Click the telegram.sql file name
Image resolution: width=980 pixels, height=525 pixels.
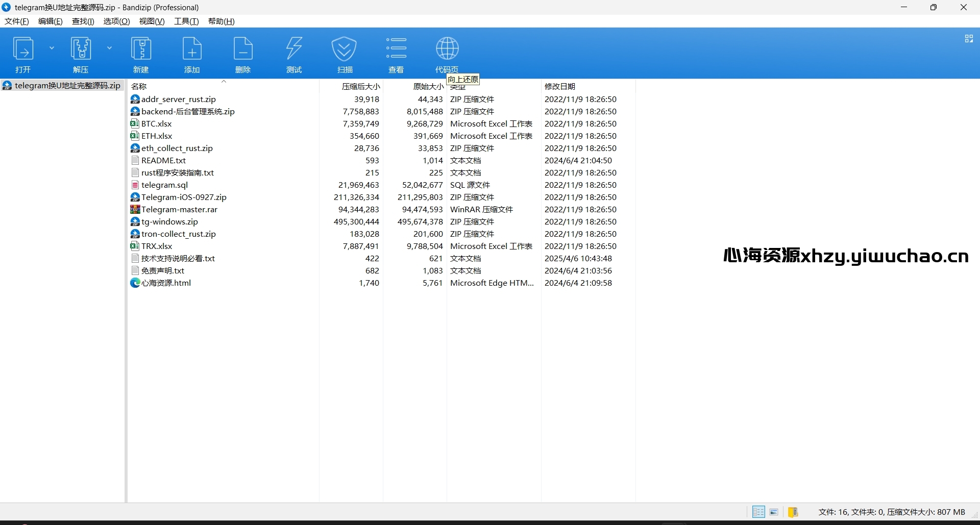click(x=165, y=185)
